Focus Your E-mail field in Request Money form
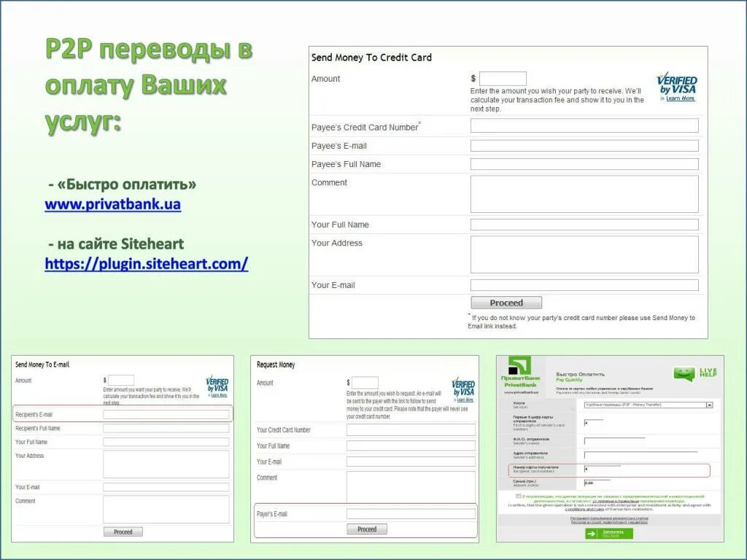The height and width of the screenshot is (560, 747). tap(411, 462)
